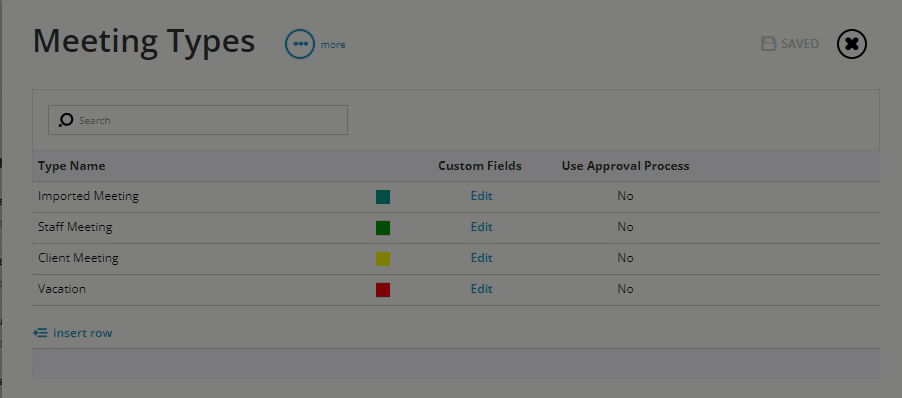Click the insert row icon

tap(40, 332)
